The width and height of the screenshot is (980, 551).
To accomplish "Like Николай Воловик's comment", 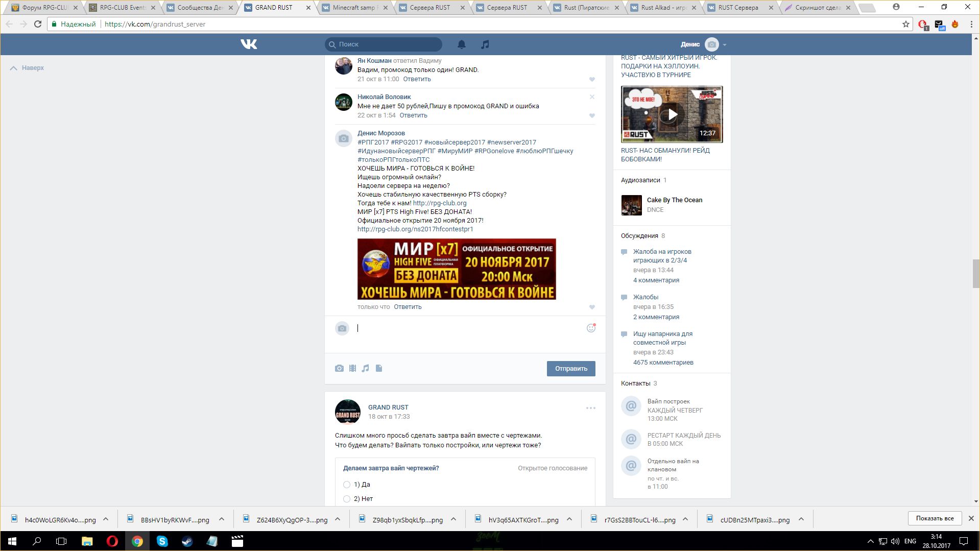I will coord(592,115).
